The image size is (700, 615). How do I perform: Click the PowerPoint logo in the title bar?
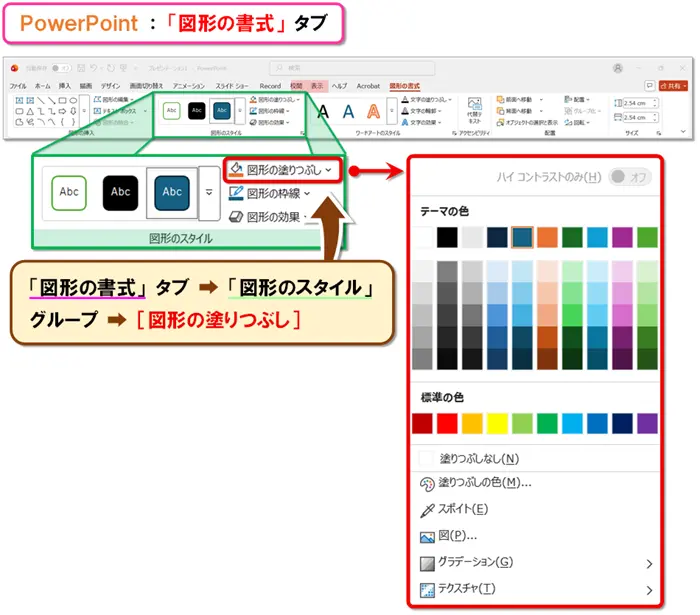[x=14, y=68]
